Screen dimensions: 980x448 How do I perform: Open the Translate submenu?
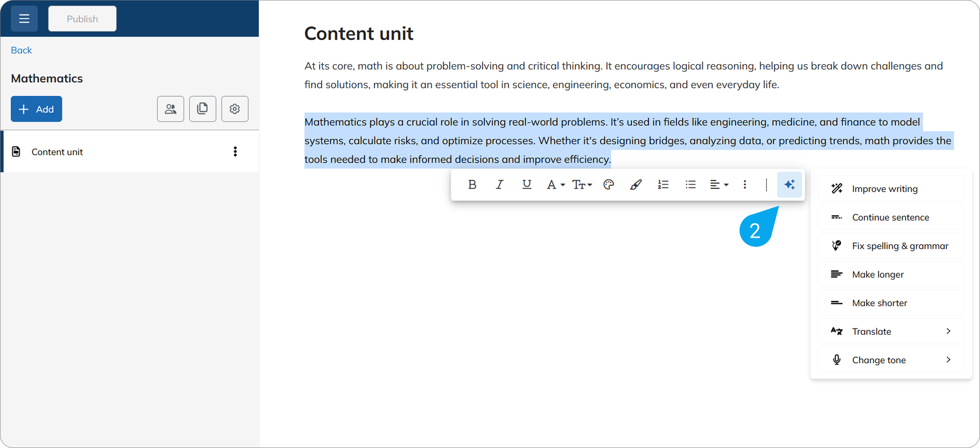[891, 331]
